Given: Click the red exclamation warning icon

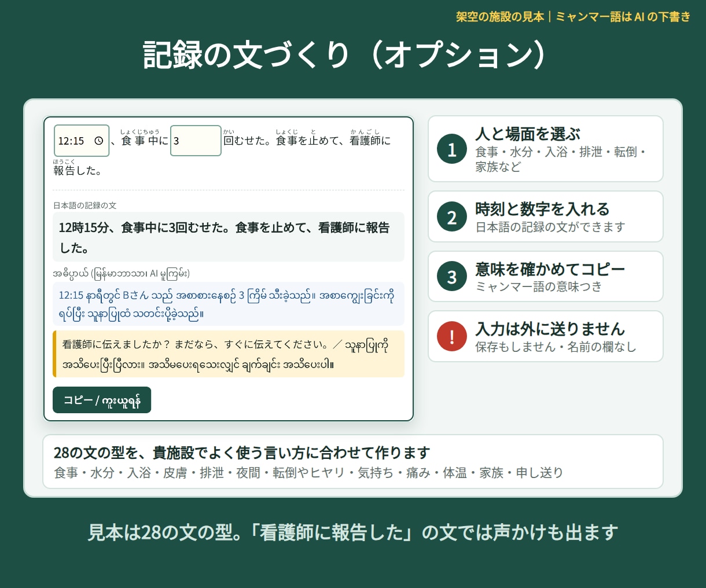Looking at the screenshot, I should (x=452, y=336).
